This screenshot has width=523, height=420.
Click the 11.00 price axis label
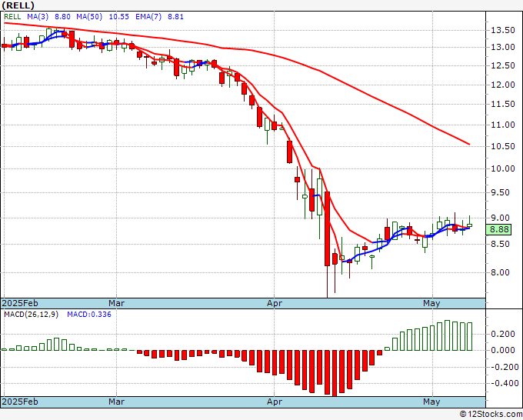point(503,125)
